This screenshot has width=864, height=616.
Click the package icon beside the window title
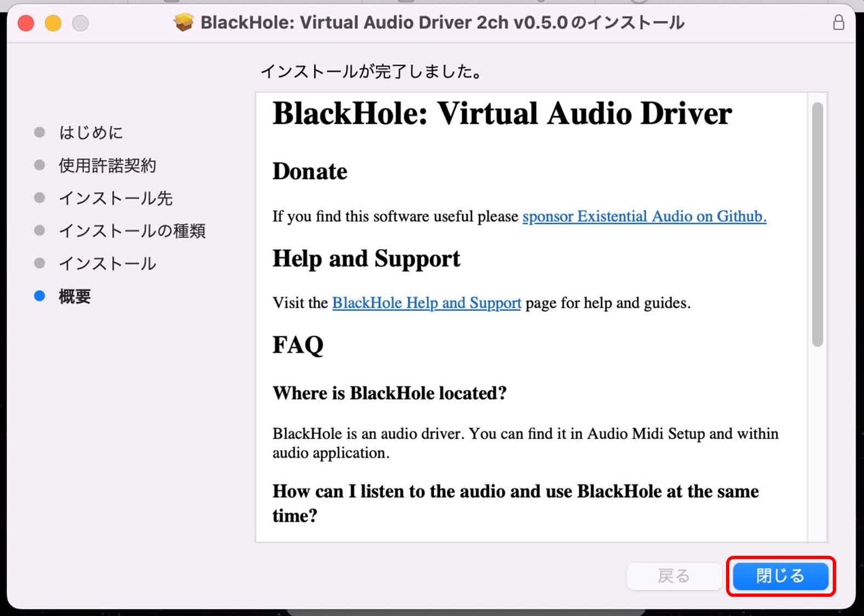point(183,22)
